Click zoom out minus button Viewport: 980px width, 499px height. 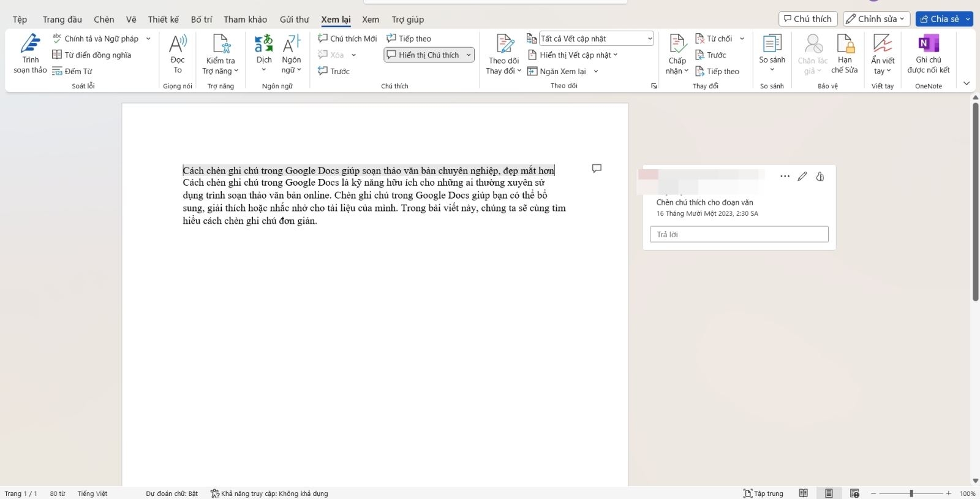point(873,493)
